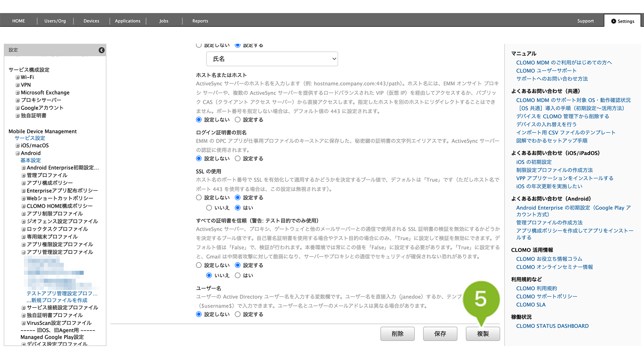Click the Settings gear icon
Image resolution: width=644 pixels, height=362 pixels.
pos(613,21)
